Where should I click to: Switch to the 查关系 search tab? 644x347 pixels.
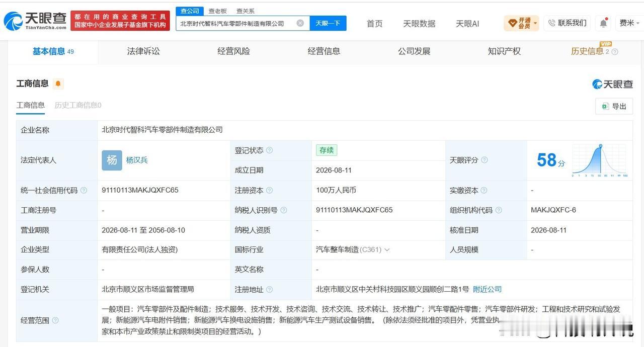[246, 11]
